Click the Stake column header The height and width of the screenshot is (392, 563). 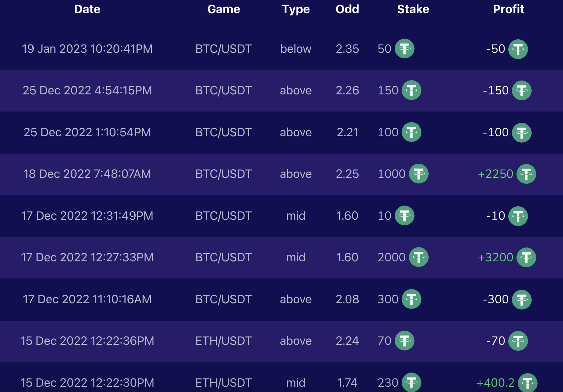click(413, 9)
